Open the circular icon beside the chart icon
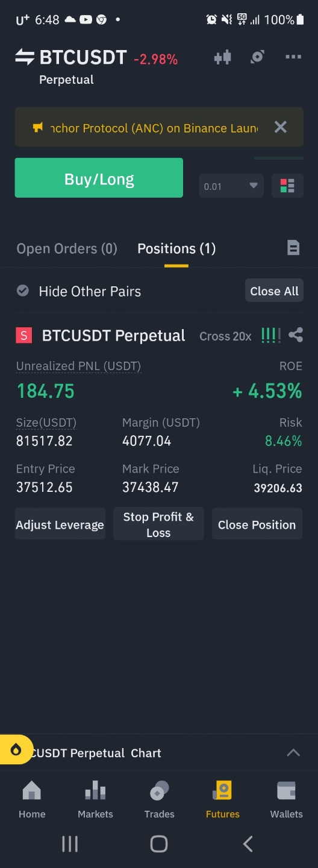The width and height of the screenshot is (318, 868). (x=258, y=57)
